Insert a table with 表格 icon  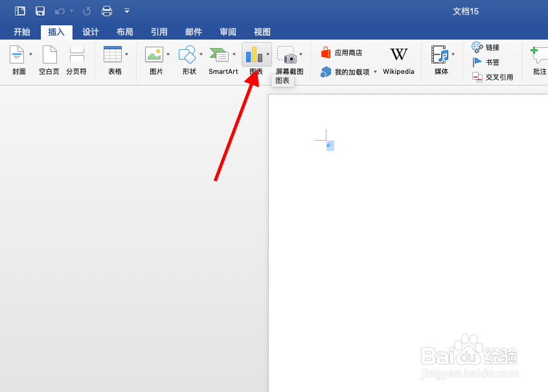click(x=113, y=54)
